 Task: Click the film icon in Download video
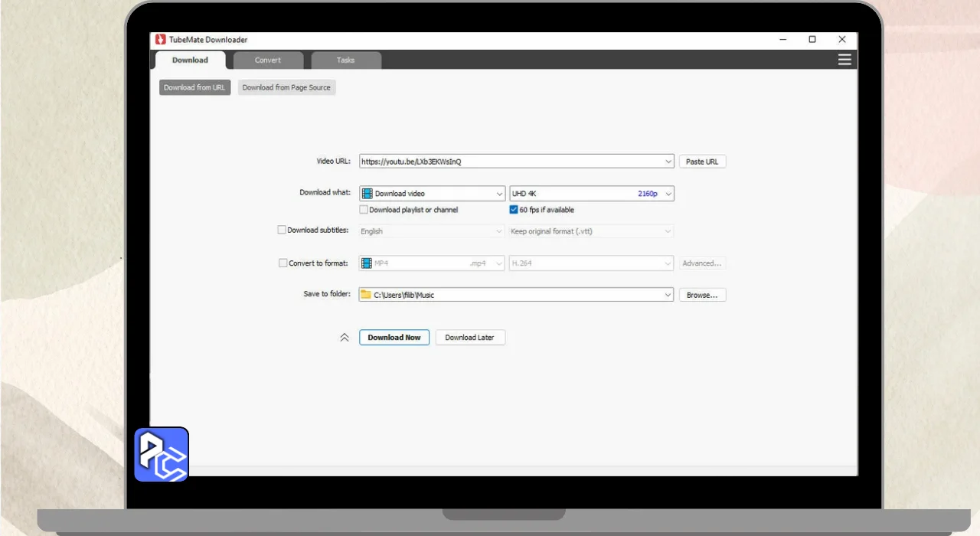point(367,194)
